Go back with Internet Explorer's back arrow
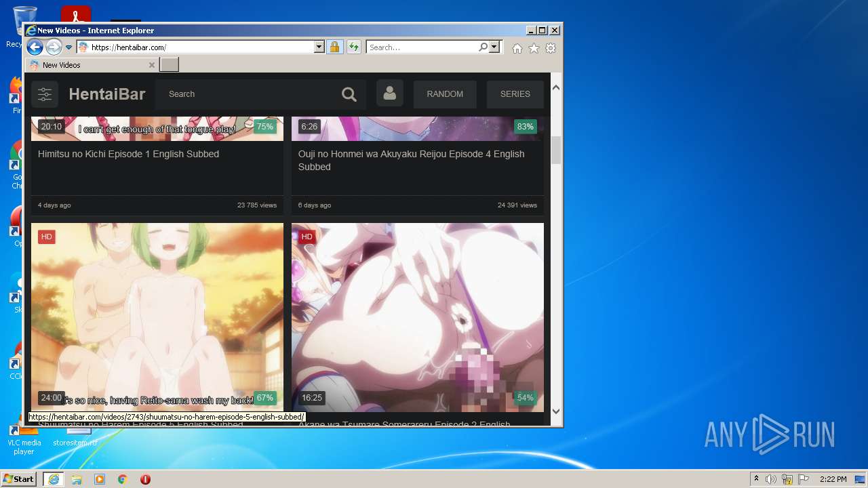Viewport: 868px width, 488px height. 35,47
